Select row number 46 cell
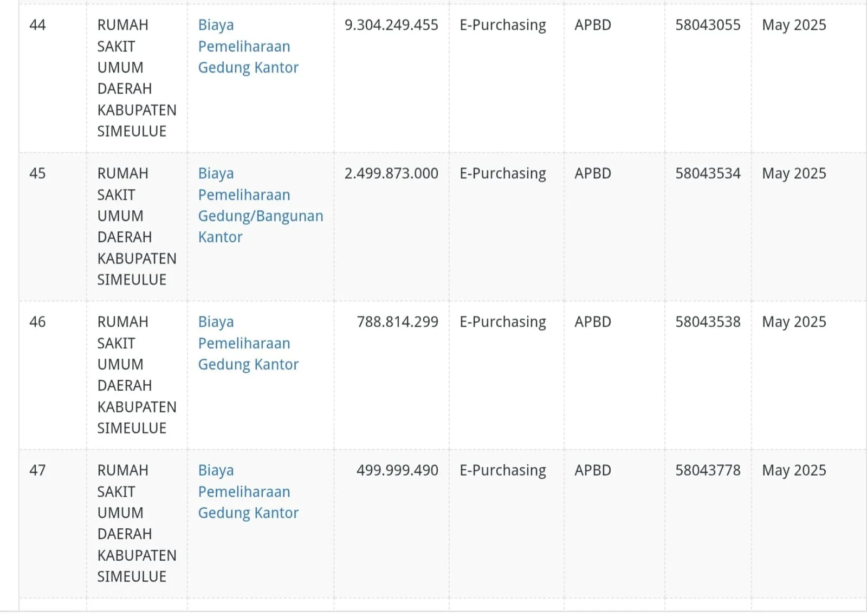Image resolution: width=867 pixels, height=616 pixels. point(38,322)
